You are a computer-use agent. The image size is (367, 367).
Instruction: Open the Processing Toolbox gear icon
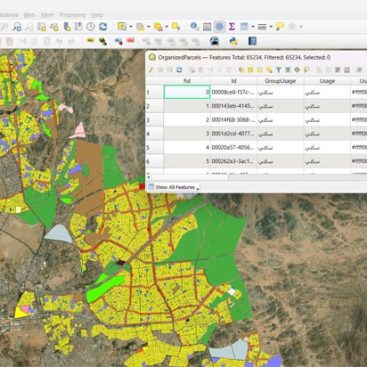pos(219,26)
